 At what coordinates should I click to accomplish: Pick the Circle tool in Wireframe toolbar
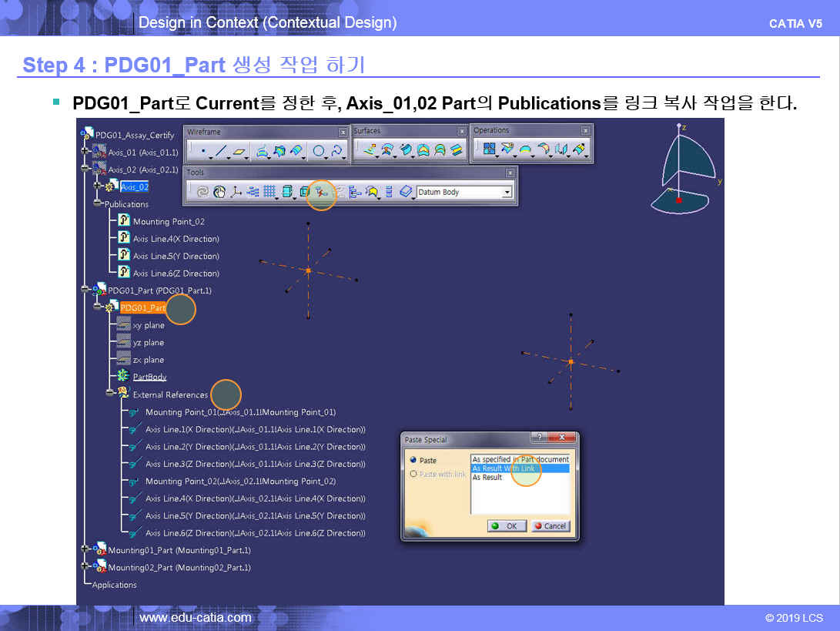click(318, 151)
